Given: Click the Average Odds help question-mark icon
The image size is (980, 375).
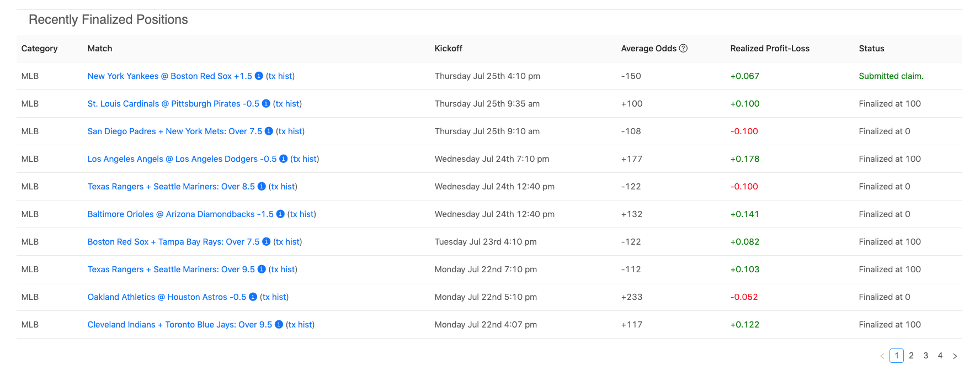Looking at the screenshot, I should pyautogui.click(x=683, y=49).
